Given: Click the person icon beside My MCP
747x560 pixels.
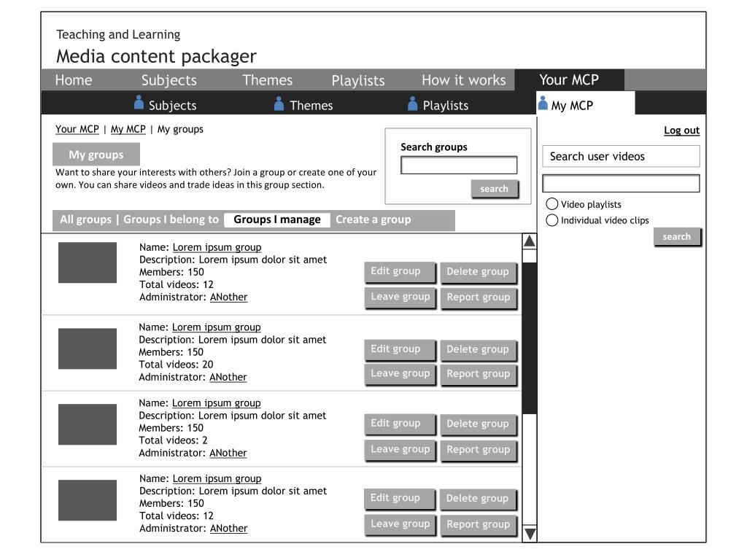Looking at the screenshot, I should 543,103.
